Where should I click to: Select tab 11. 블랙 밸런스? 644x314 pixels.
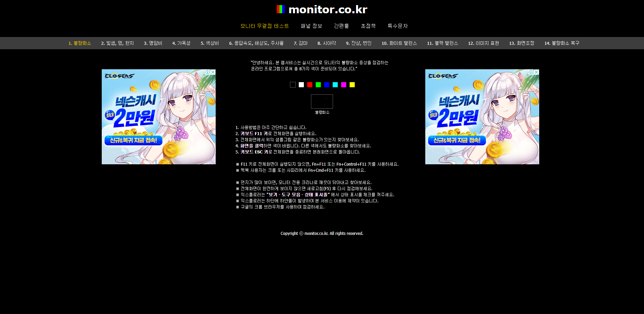[x=442, y=43]
